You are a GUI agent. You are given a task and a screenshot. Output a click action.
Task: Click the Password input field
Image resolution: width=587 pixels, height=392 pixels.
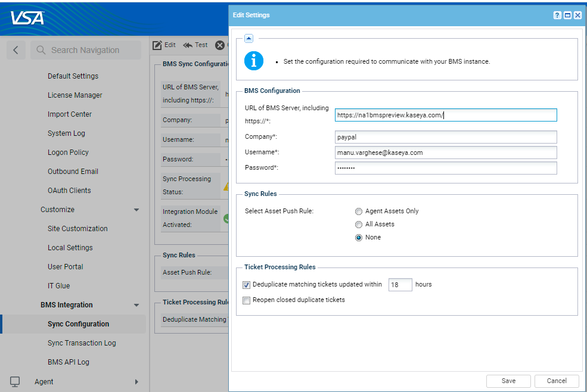point(446,168)
